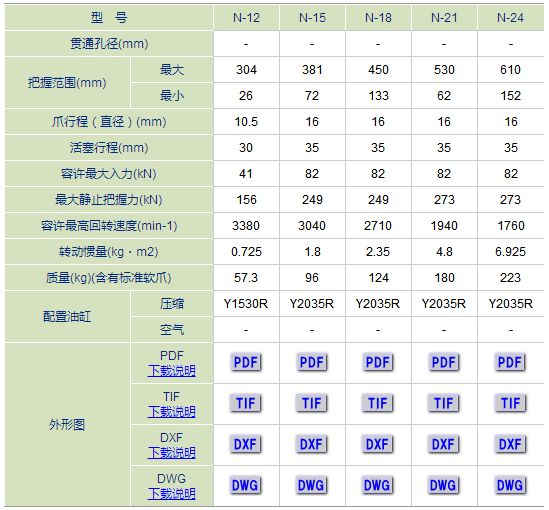Download the TIF drawing for N-21
The height and width of the screenshot is (510, 549).
(444, 403)
